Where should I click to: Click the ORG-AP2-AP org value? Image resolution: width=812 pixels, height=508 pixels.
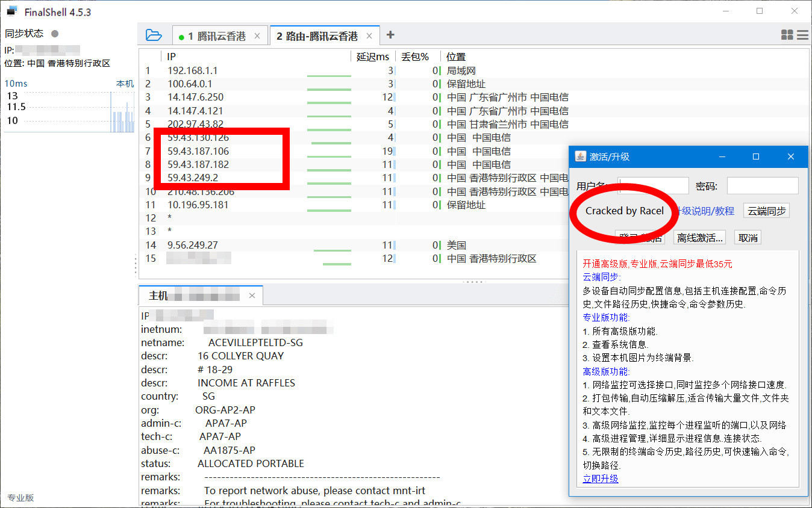point(225,410)
